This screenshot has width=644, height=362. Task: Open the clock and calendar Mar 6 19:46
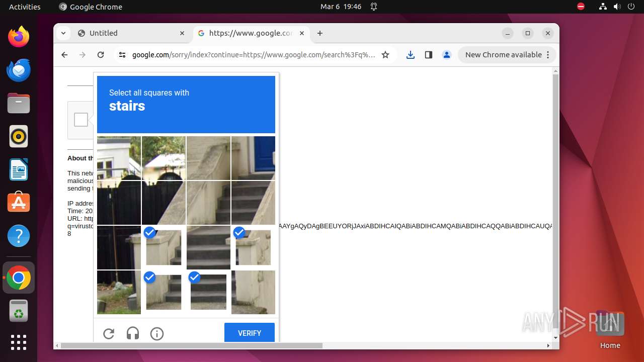(x=341, y=7)
